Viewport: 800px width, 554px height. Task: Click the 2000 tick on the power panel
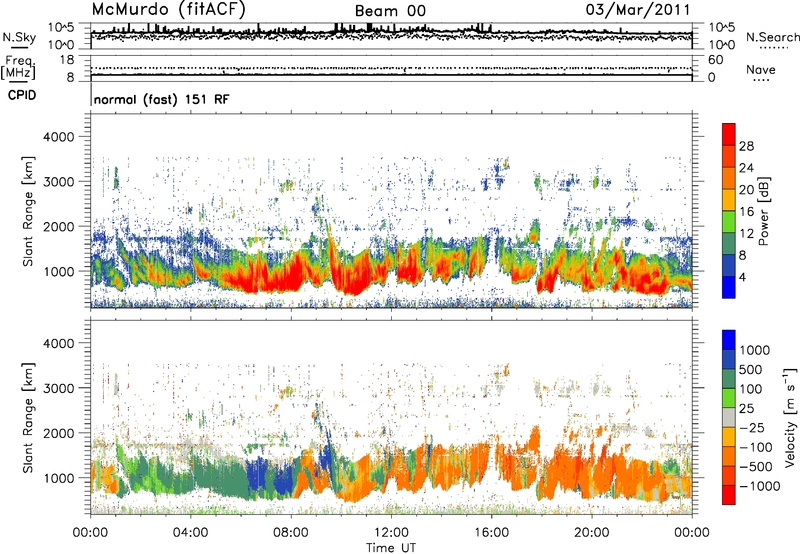[59, 226]
